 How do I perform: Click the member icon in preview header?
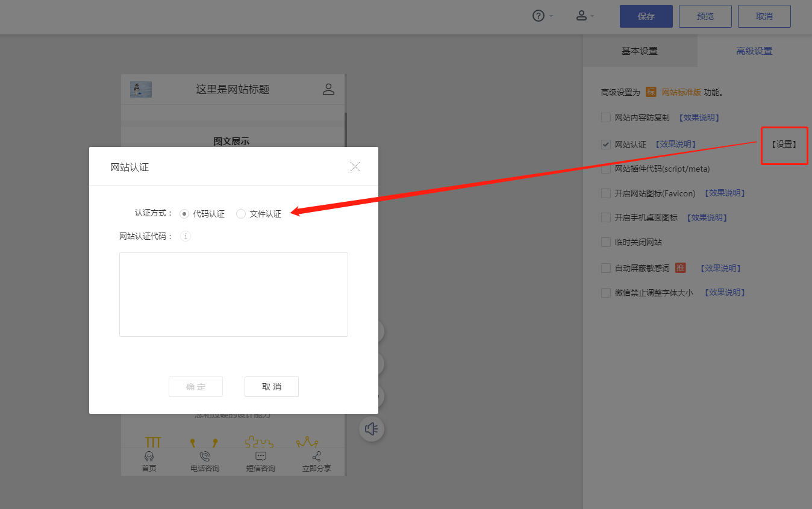[x=328, y=90]
